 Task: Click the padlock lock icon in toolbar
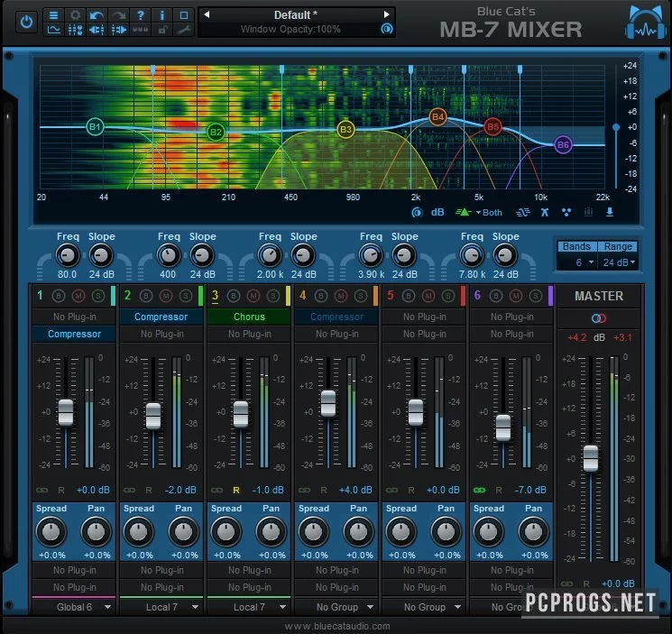pos(162,30)
